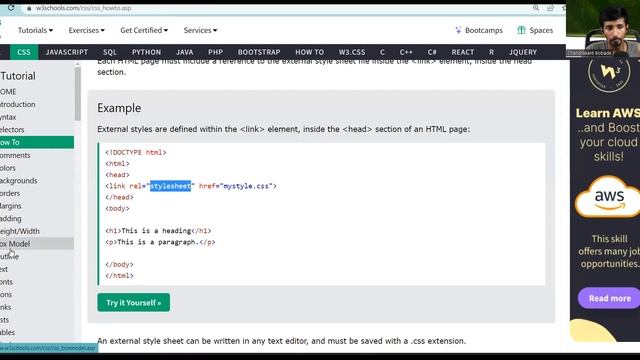Screen dimensions: 640x360
Task: Reload the page with the browser refresh icon
Action: coord(11,8)
